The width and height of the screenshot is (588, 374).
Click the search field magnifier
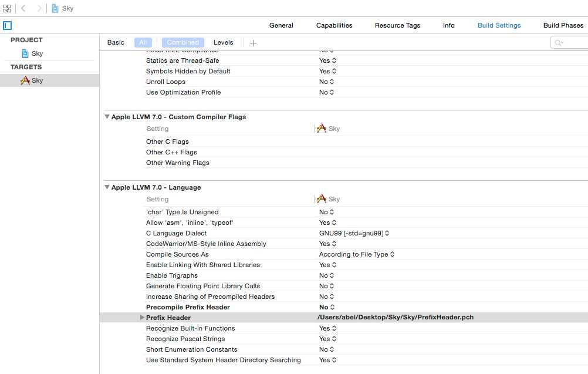[x=559, y=43]
